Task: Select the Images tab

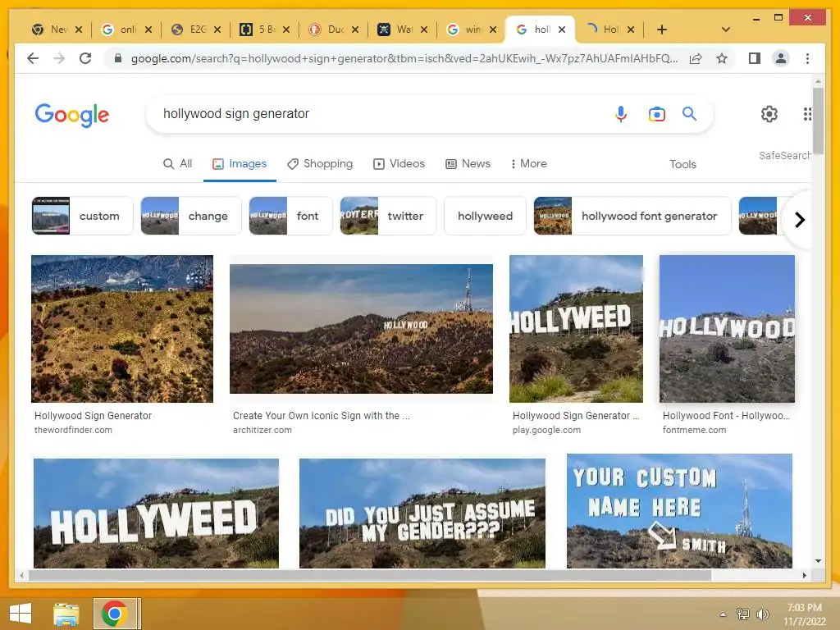Action: point(240,163)
